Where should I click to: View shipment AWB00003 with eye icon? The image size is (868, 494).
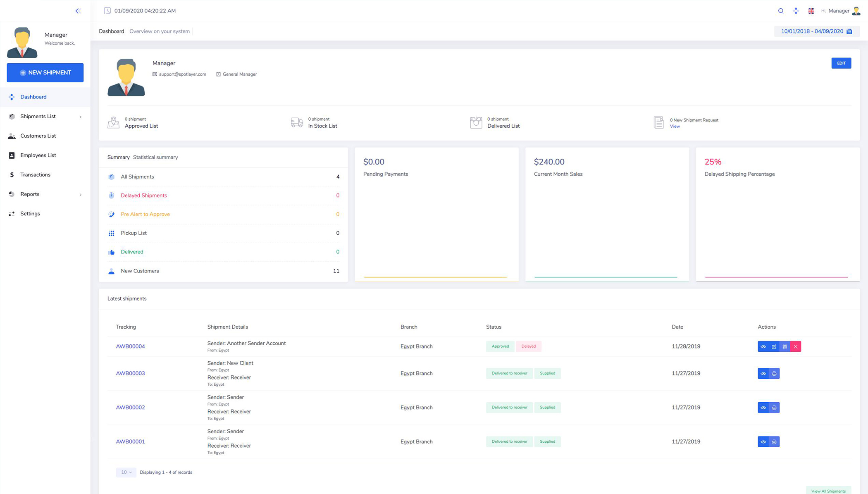coord(763,373)
